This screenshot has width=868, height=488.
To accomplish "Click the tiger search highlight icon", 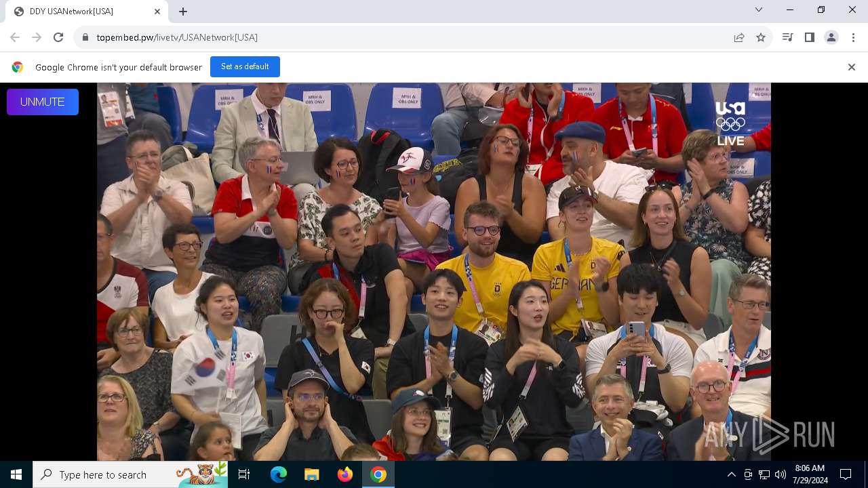I will coord(201,474).
